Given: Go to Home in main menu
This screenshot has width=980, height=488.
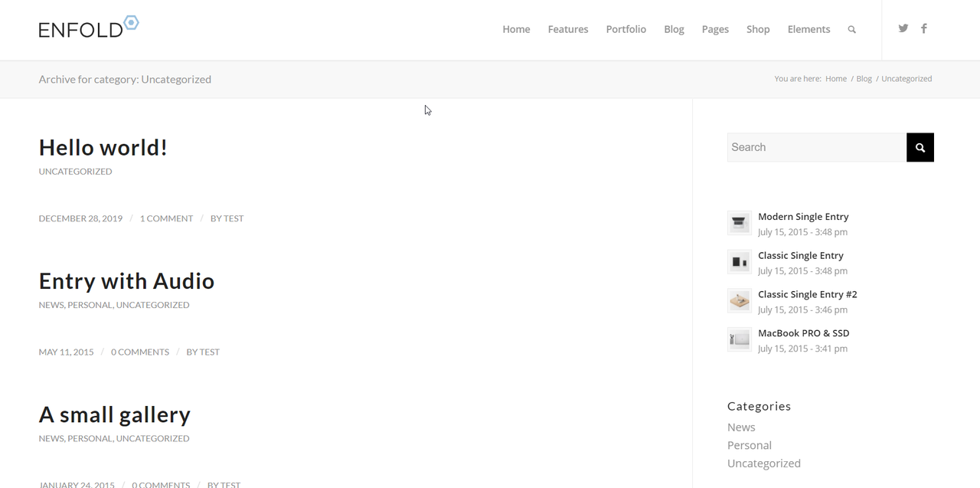Looking at the screenshot, I should pos(516,29).
